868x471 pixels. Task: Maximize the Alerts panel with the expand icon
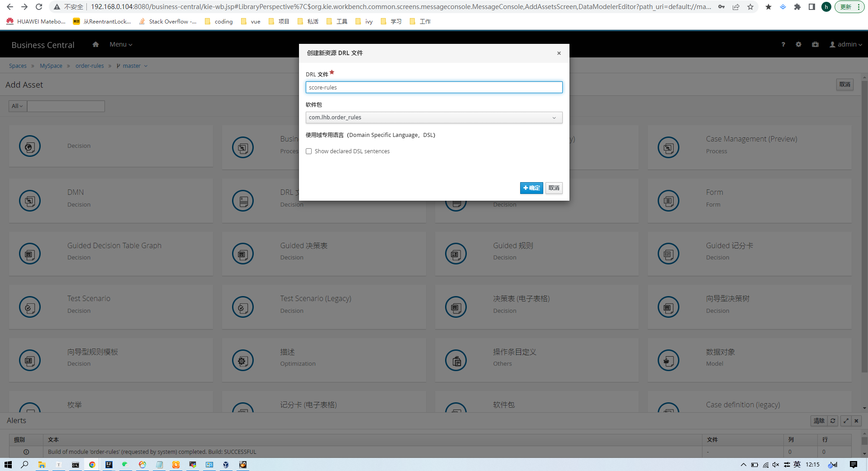tap(846, 421)
